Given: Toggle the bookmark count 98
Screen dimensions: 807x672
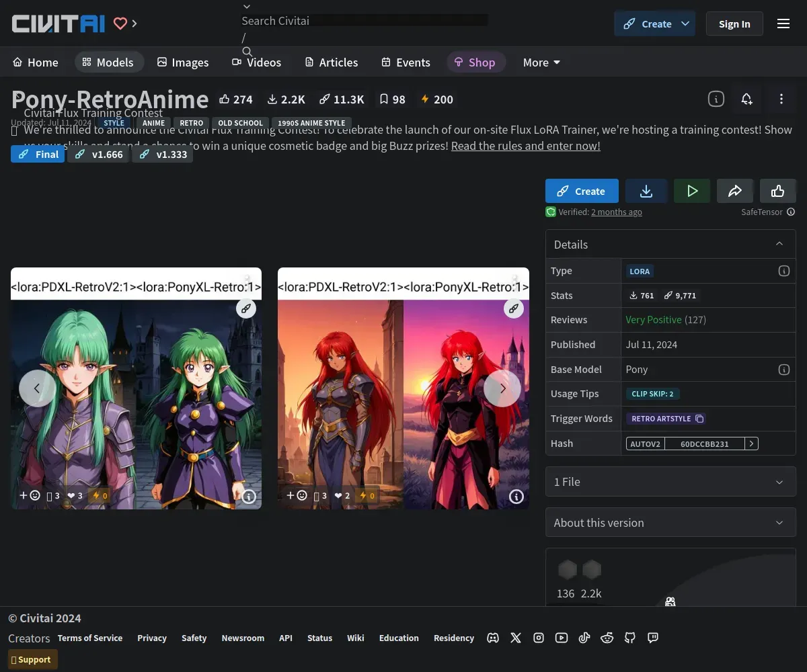Looking at the screenshot, I should pyautogui.click(x=392, y=99).
